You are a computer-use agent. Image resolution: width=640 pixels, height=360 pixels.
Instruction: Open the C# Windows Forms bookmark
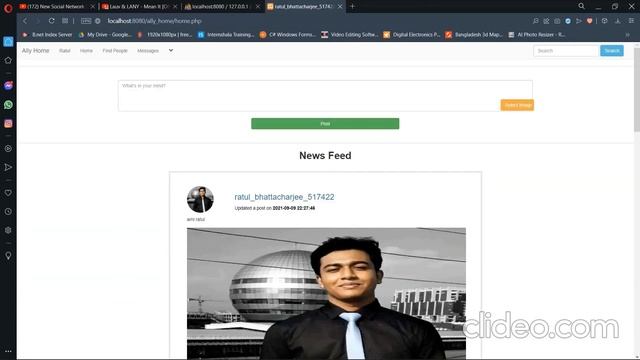coord(287,35)
